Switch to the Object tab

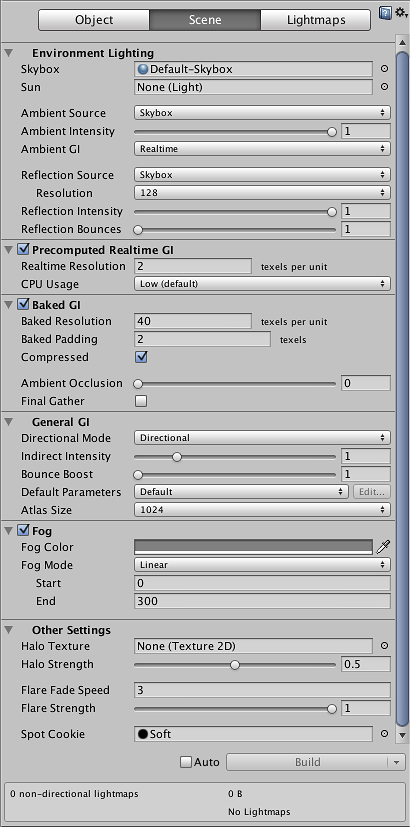click(x=94, y=20)
